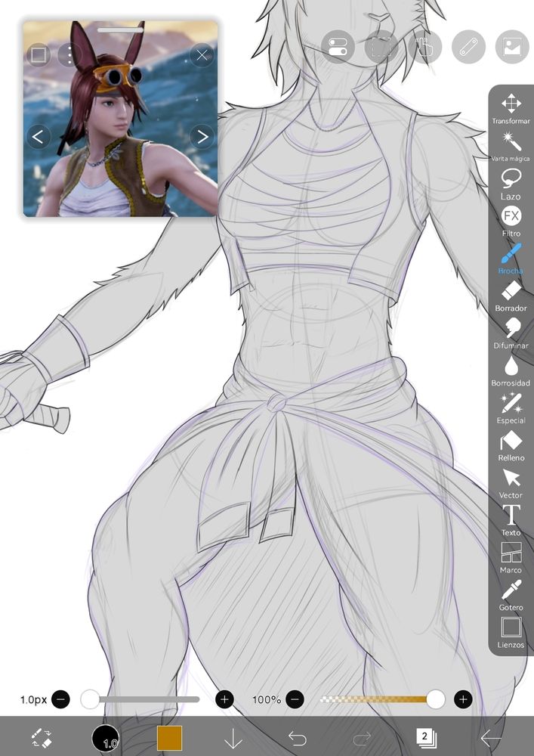Viewport: 534px width, 756px height.
Task: Select the Difuminar smudge tool
Action: pos(511,333)
